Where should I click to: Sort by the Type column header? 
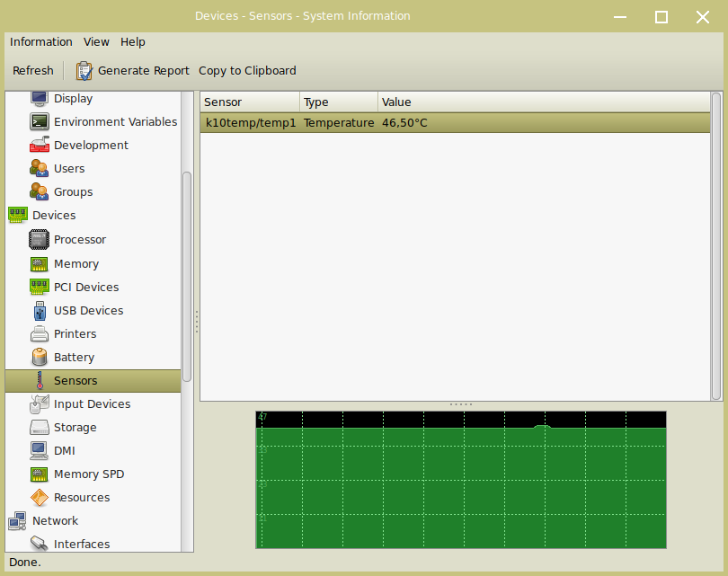[339, 102]
